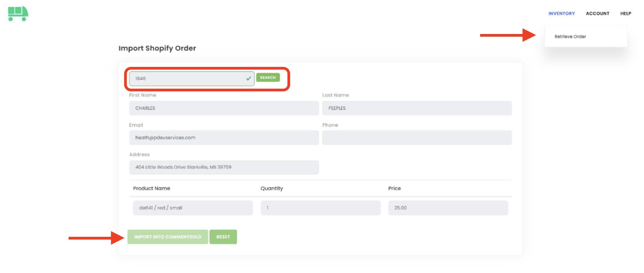
Task: Select Retrieve Order from the dropdown
Action: (x=570, y=37)
